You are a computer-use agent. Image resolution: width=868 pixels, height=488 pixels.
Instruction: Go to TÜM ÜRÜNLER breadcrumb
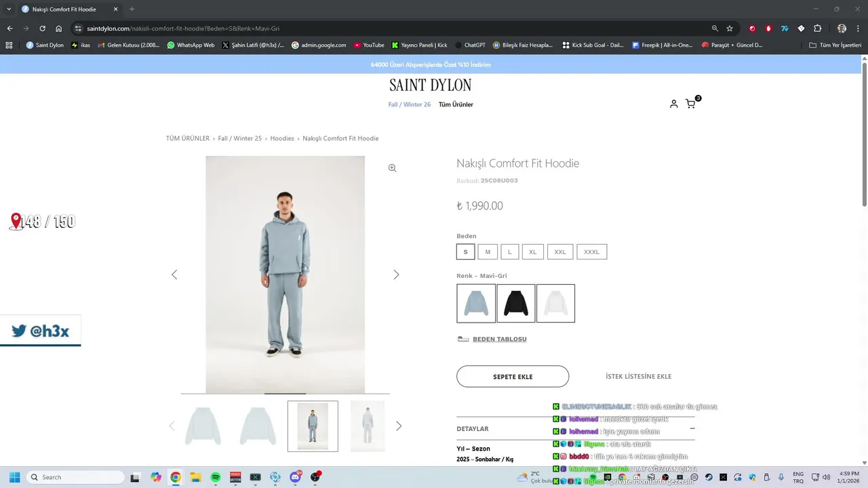point(188,138)
